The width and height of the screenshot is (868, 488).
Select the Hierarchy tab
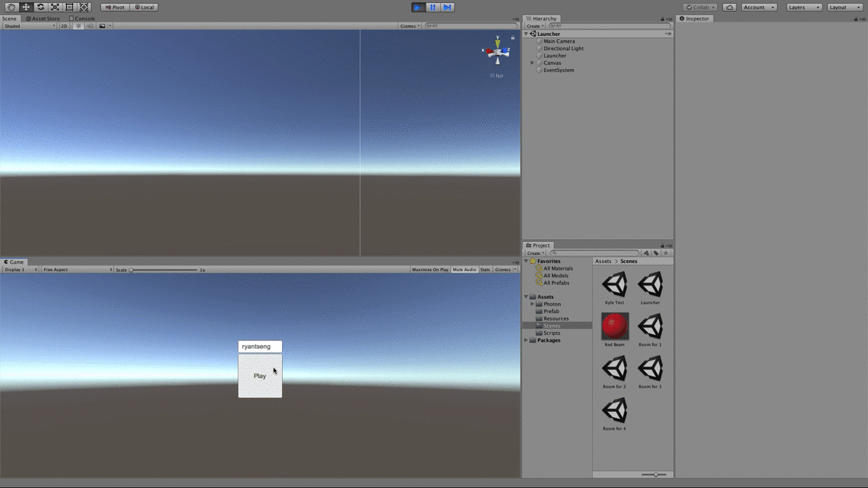[541, 18]
